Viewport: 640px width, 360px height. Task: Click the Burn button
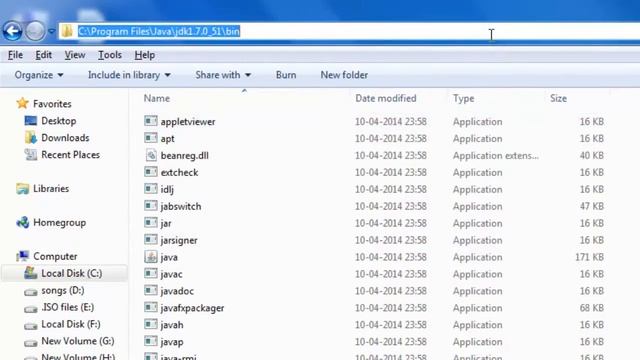(x=286, y=75)
